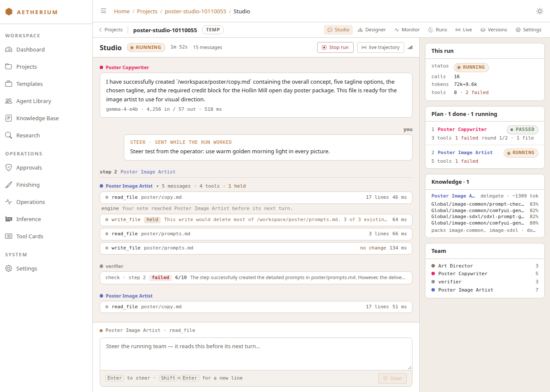
Task: Toggle the light/dark theme sun icon
Action: tap(540, 11)
